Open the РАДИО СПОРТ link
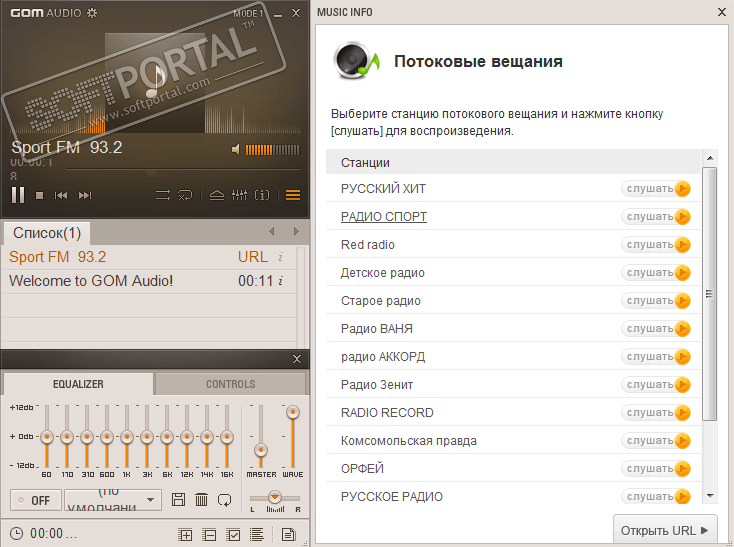This screenshot has width=734, height=547. [384, 217]
